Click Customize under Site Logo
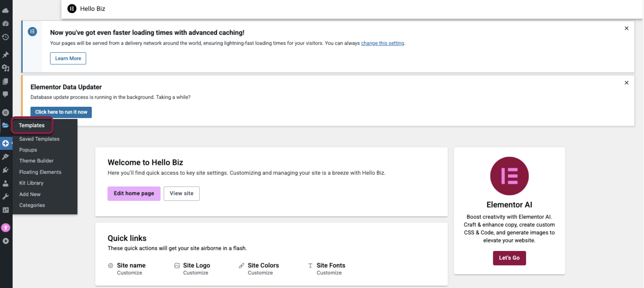Viewport: 644px width, 288px height. click(x=196, y=273)
